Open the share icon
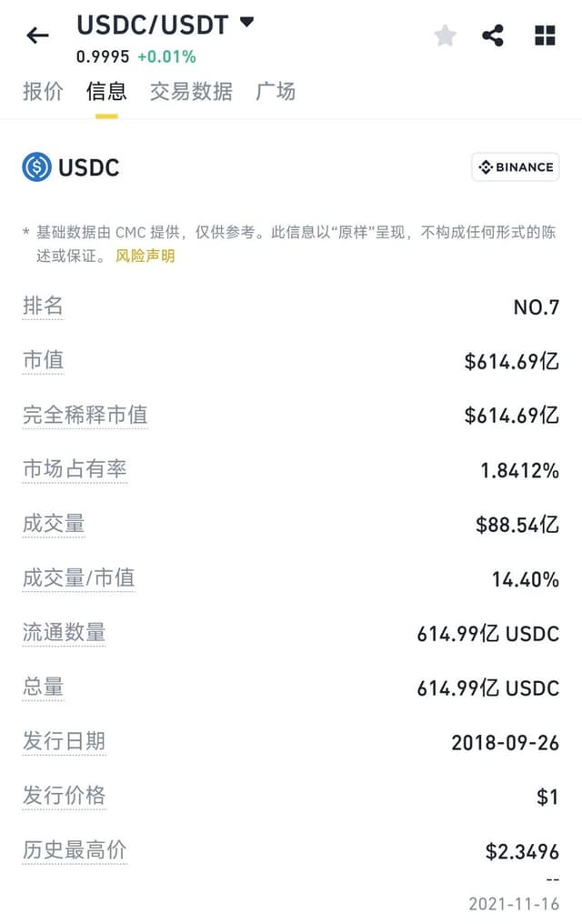The width and height of the screenshot is (582, 924). pos(493,36)
